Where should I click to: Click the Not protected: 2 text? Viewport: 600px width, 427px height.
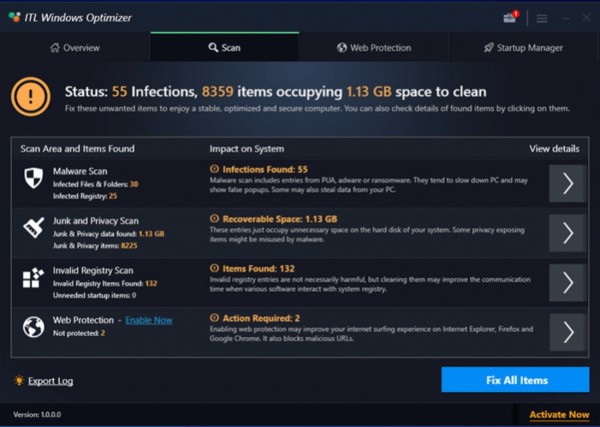pyautogui.click(x=79, y=333)
